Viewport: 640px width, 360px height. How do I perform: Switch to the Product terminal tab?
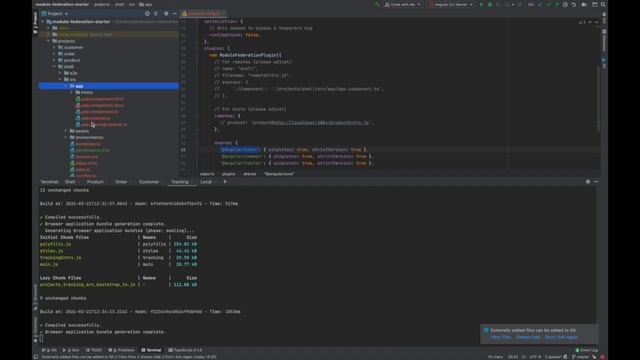click(95, 182)
